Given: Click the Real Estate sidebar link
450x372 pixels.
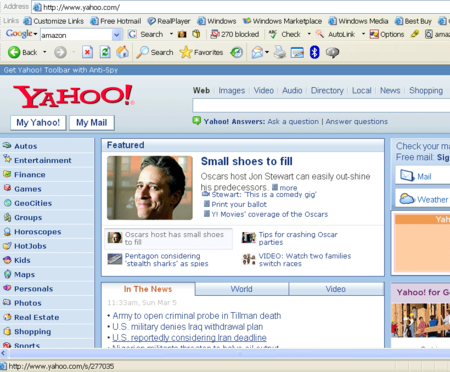Looking at the screenshot, I should click(37, 317).
